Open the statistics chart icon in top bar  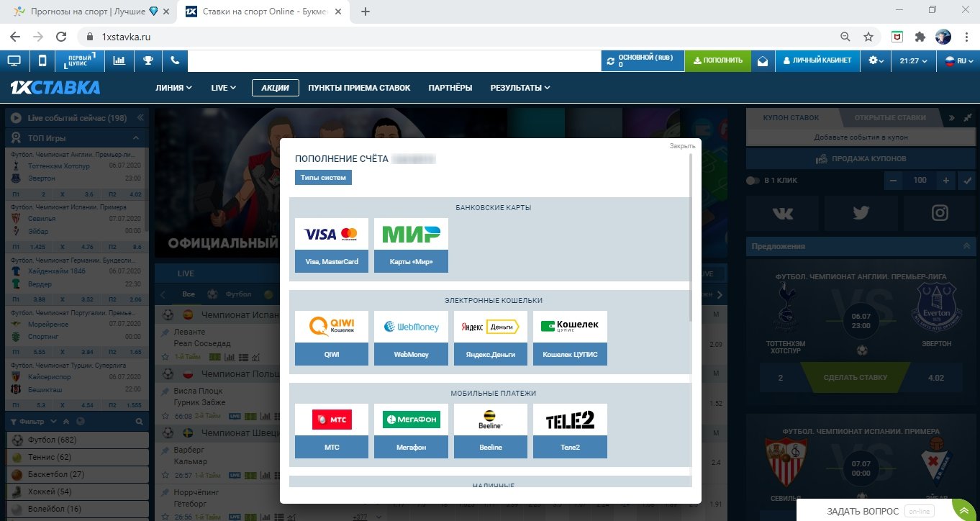tap(119, 60)
